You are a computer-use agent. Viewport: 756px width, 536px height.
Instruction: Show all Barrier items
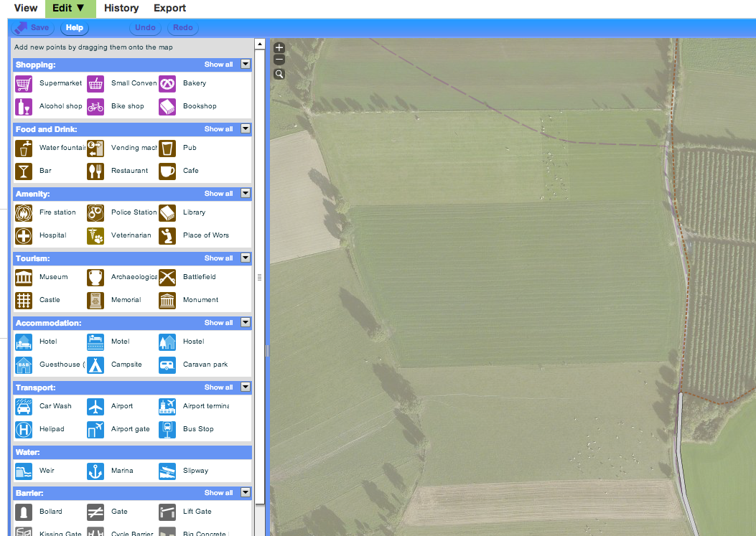click(x=218, y=493)
